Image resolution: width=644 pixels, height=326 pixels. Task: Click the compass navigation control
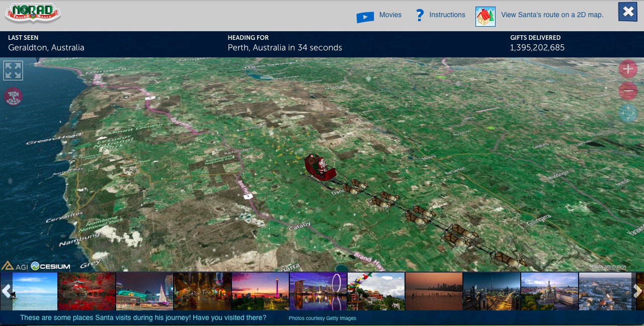628,113
